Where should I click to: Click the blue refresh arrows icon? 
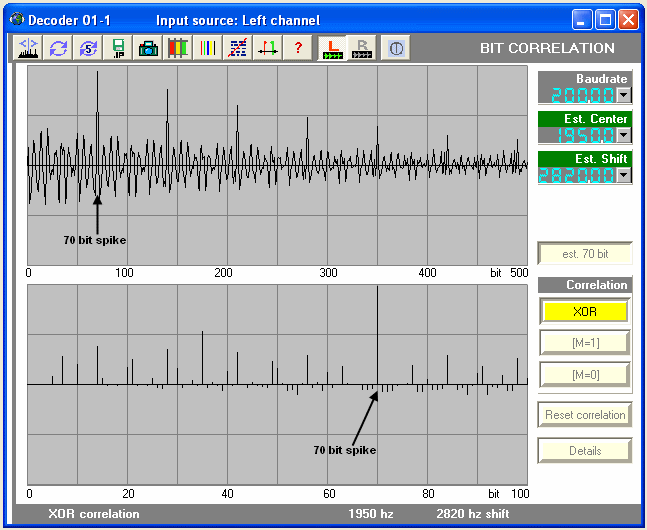coord(58,47)
